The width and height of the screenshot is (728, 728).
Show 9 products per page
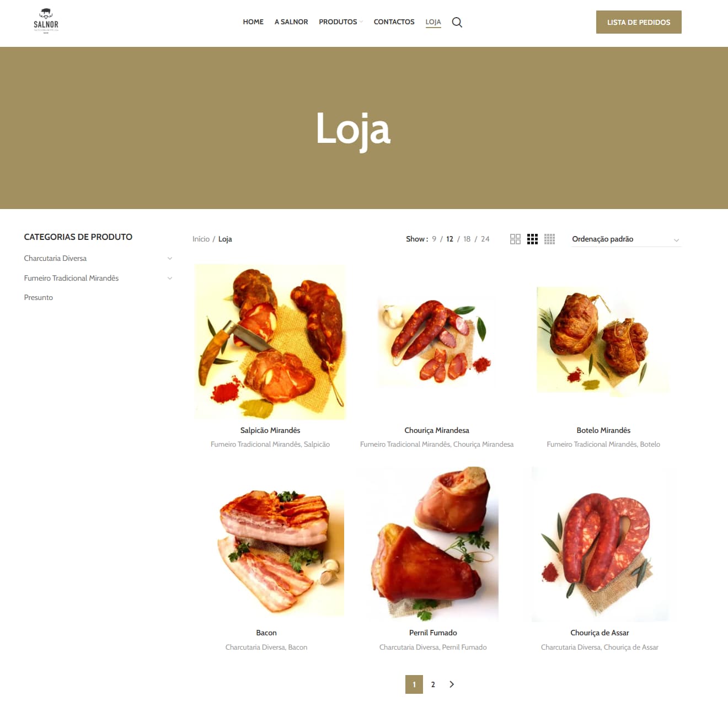pos(434,239)
